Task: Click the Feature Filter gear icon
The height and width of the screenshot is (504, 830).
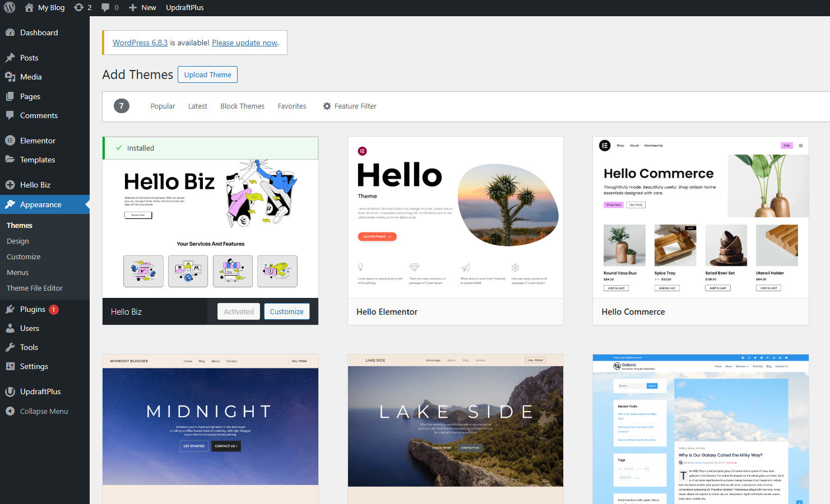Action: click(327, 106)
